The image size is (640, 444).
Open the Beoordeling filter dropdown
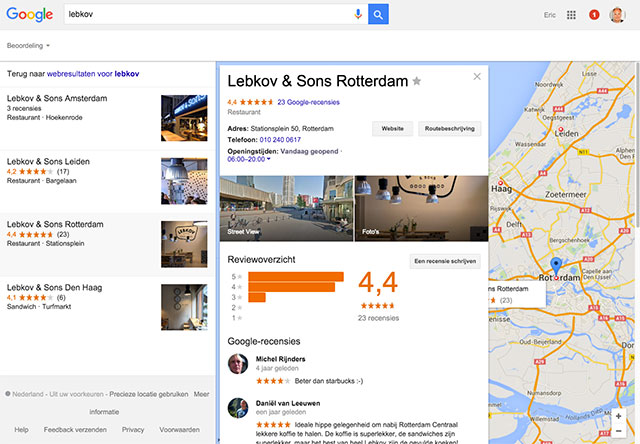(28, 46)
